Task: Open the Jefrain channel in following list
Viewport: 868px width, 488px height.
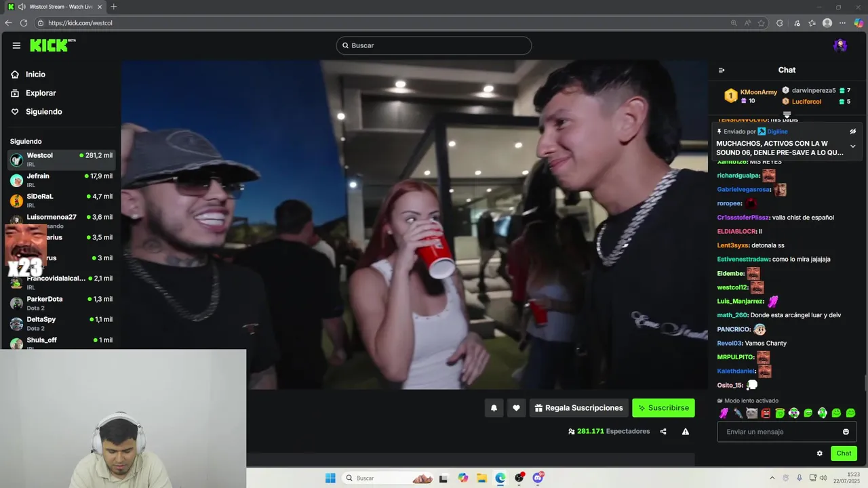Action: 61,180
